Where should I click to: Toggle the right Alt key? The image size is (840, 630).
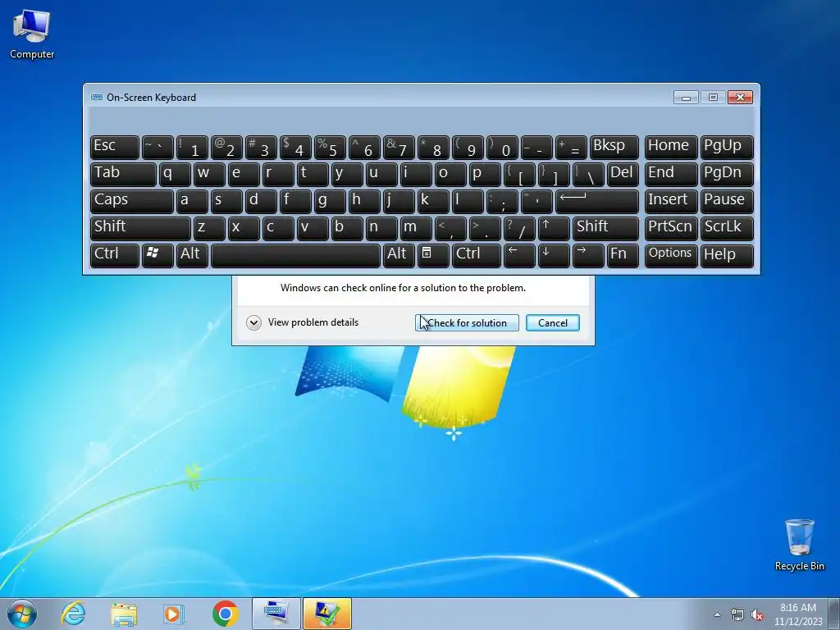click(398, 255)
